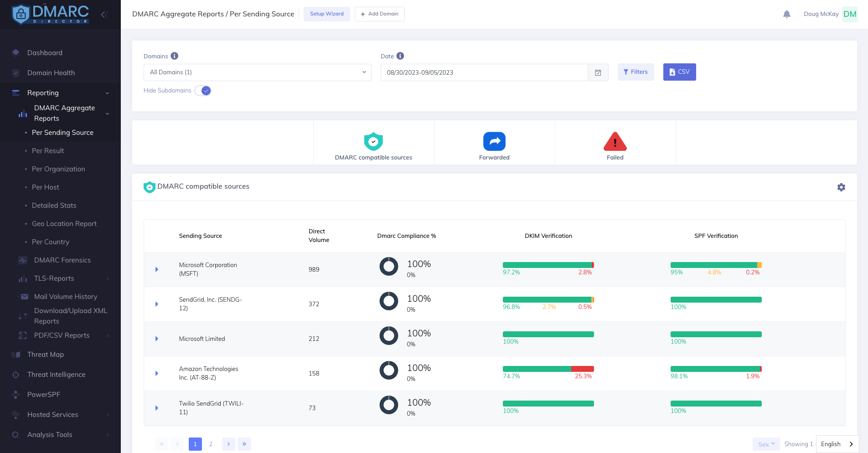Click Download/Upload XML Reports arrows icon
This screenshot has height=453, width=868.
[x=23, y=316]
